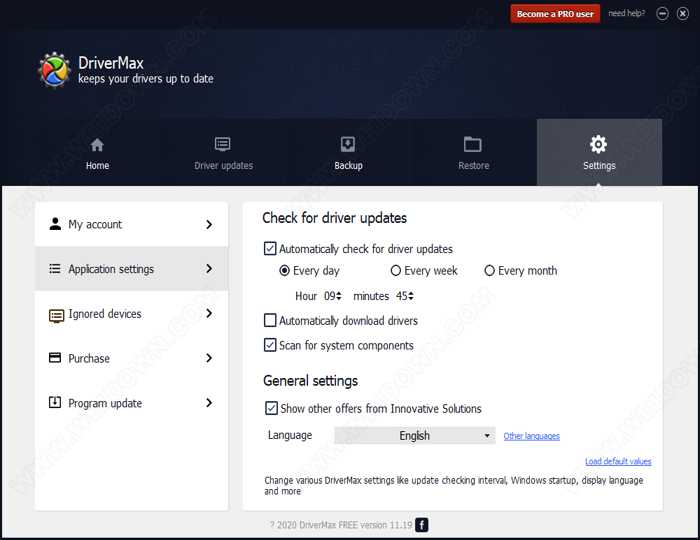Expand Program update chevron
Screen dimensions: 700x540
(209, 403)
